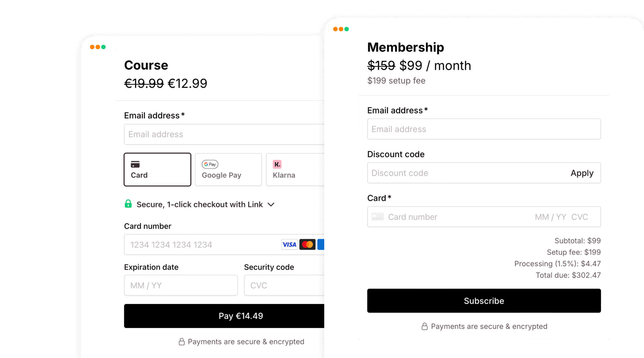Expand the 1-click checkout with Link chevron
644x358 pixels.
point(271,204)
